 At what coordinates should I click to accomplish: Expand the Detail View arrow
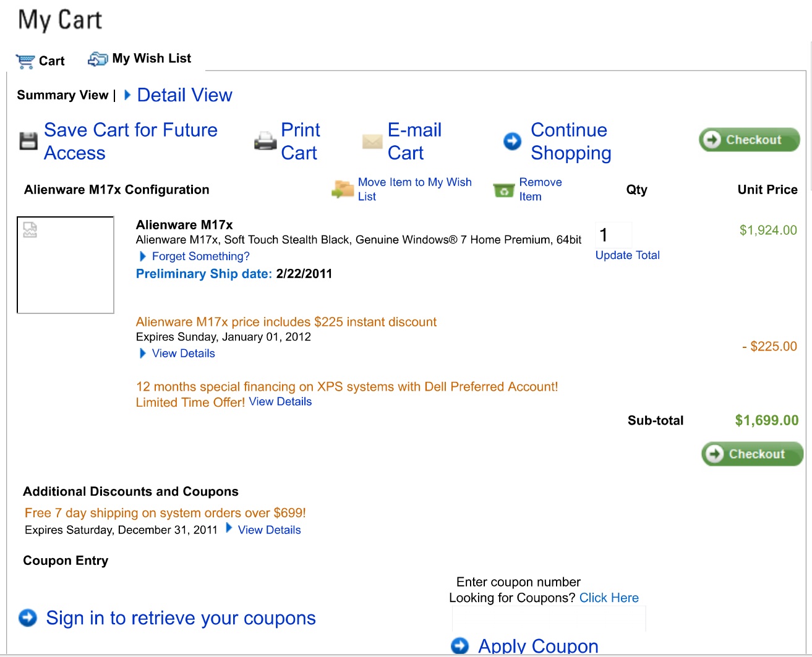[x=127, y=95]
